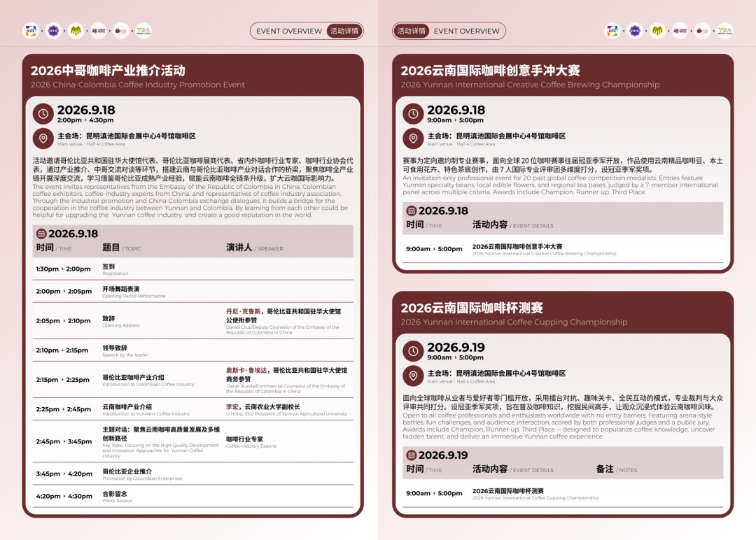Click the time range 2:00pm to 4:30pm
The image size is (756, 540).
click(x=85, y=120)
